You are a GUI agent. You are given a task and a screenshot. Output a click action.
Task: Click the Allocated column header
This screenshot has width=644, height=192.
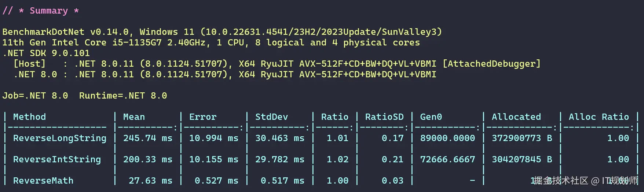pos(516,117)
